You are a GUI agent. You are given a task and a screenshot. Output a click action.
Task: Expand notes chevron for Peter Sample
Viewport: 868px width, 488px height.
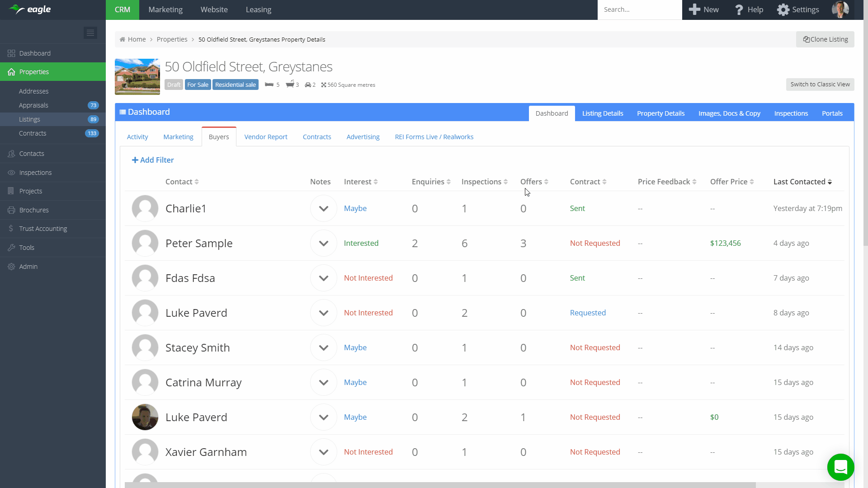323,243
